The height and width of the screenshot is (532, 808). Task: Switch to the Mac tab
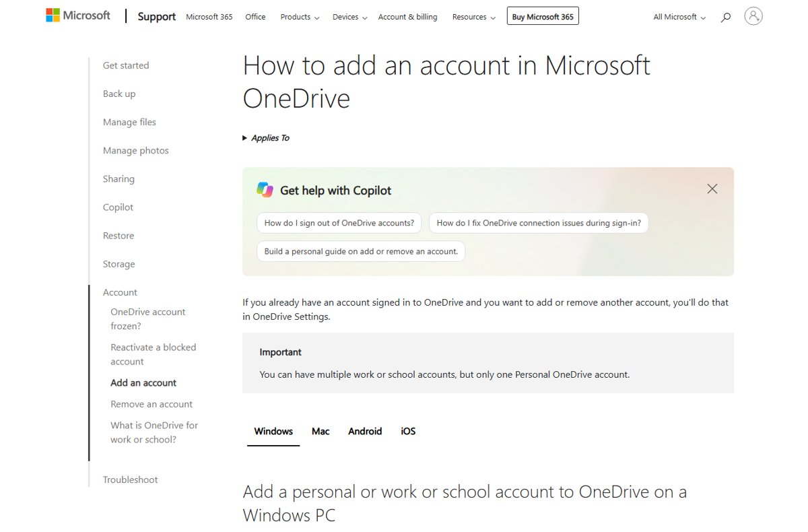tap(321, 431)
